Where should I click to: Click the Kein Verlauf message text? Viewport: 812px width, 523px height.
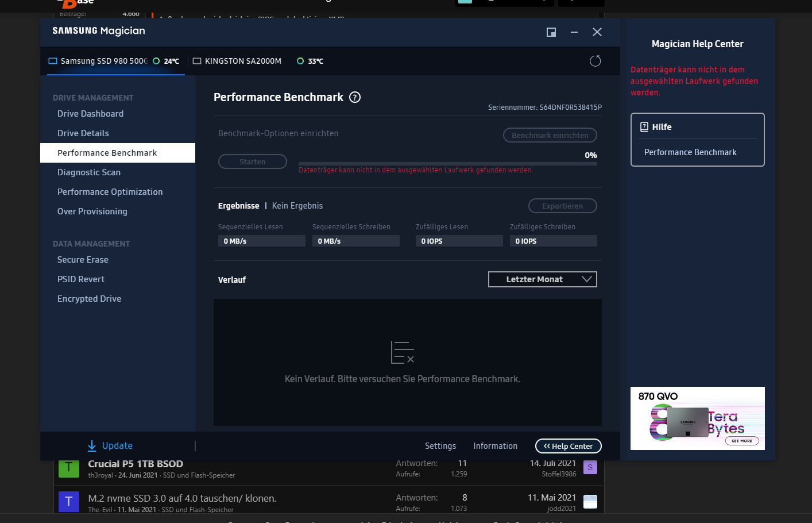click(403, 379)
